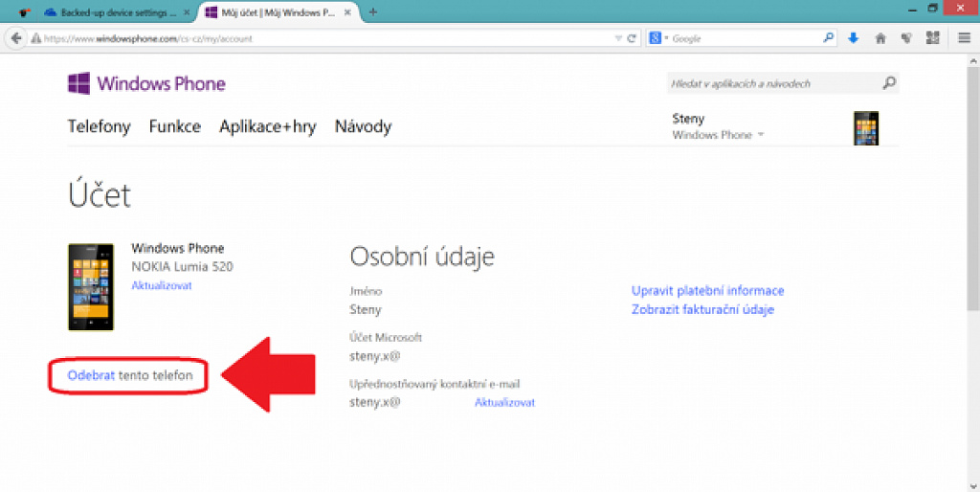Click the vertical scrollbar thumb
980x492 pixels.
[973, 187]
